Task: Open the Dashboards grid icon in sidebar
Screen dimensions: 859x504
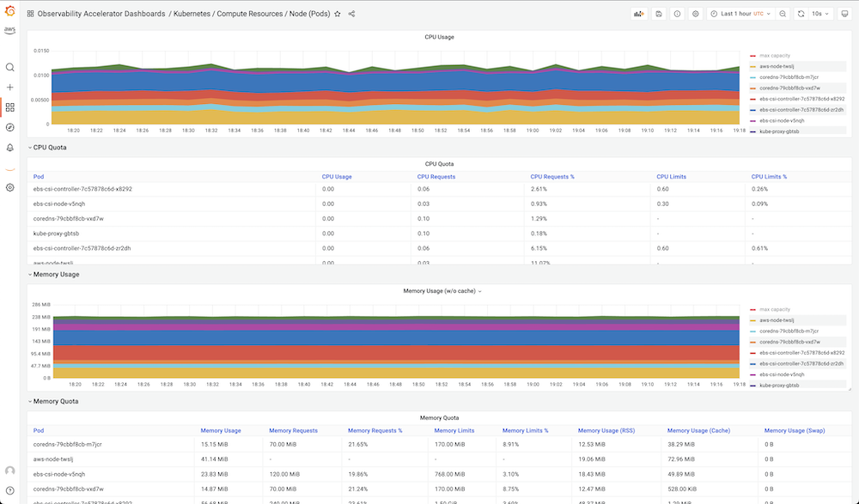Action: coord(9,107)
